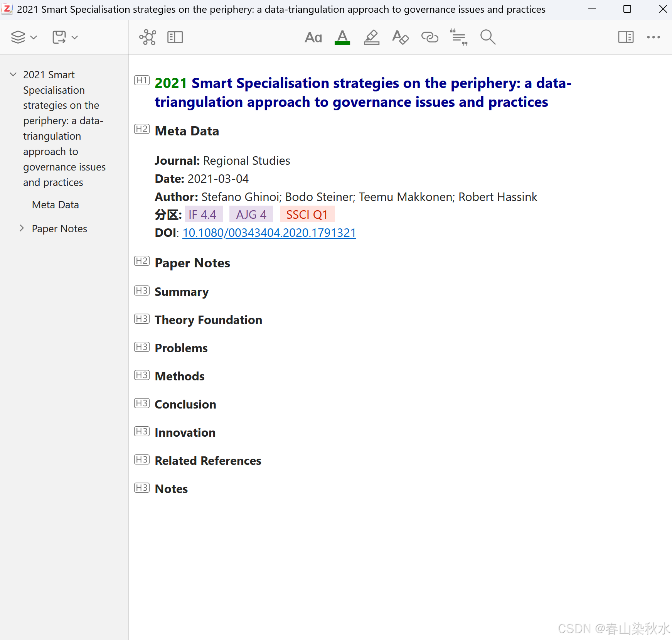
Task: Insert a citation with the quotation icon
Action: point(458,37)
